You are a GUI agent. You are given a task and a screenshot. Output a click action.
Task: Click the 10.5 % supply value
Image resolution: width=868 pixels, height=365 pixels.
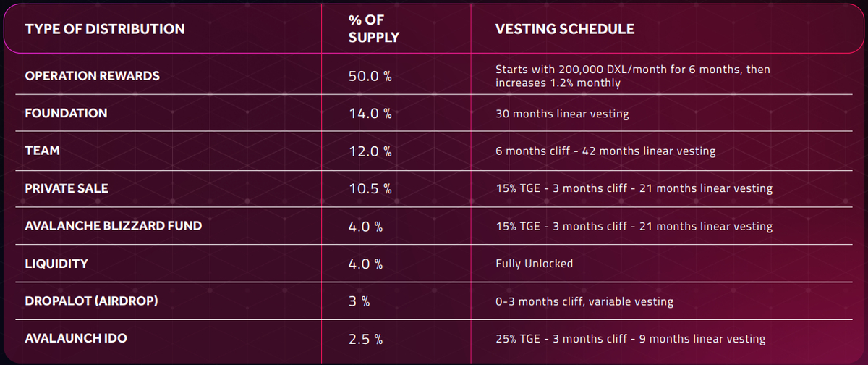pos(370,188)
